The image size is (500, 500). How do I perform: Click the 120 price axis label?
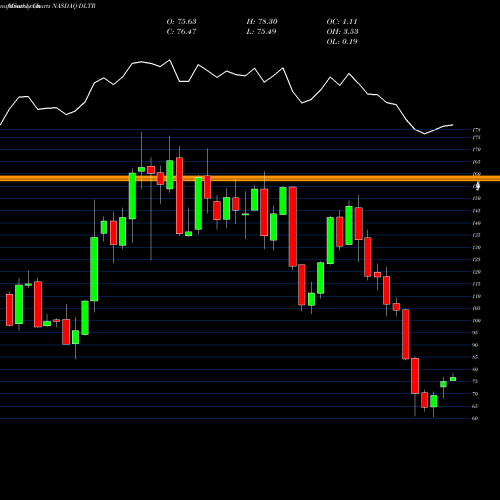tap(476, 272)
